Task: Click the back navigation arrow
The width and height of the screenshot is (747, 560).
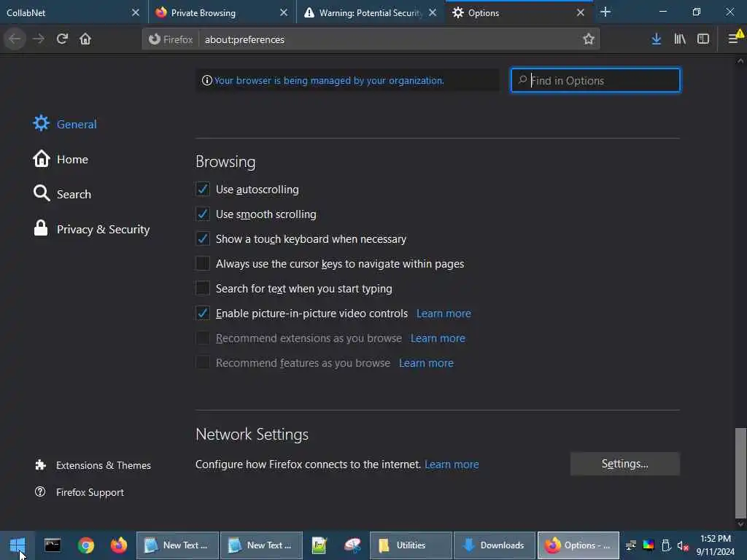Action: pyautogui.click(x=15, y=39)
